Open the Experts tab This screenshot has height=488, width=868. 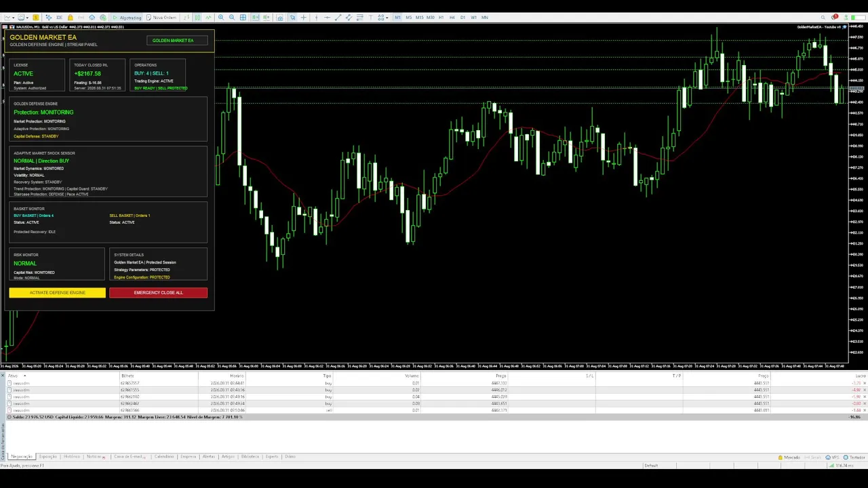click(272, 456)
